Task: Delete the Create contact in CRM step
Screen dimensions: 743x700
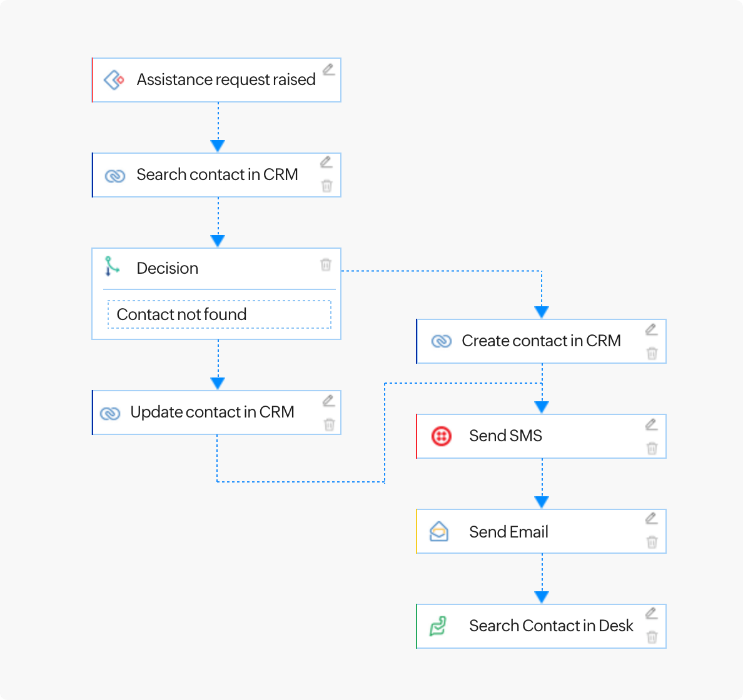Action: (x=652, y=354)
